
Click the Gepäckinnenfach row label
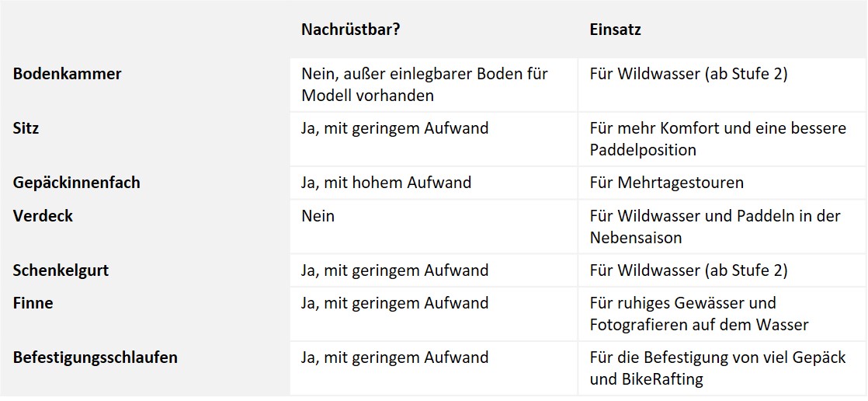(76, 182)
